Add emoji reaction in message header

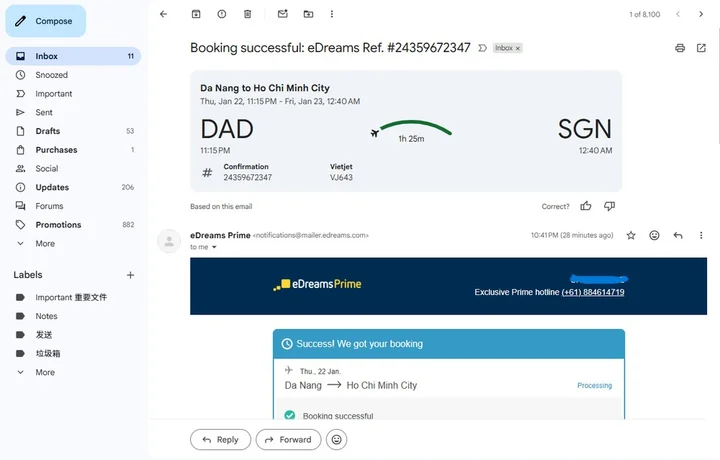click(654, 235)
